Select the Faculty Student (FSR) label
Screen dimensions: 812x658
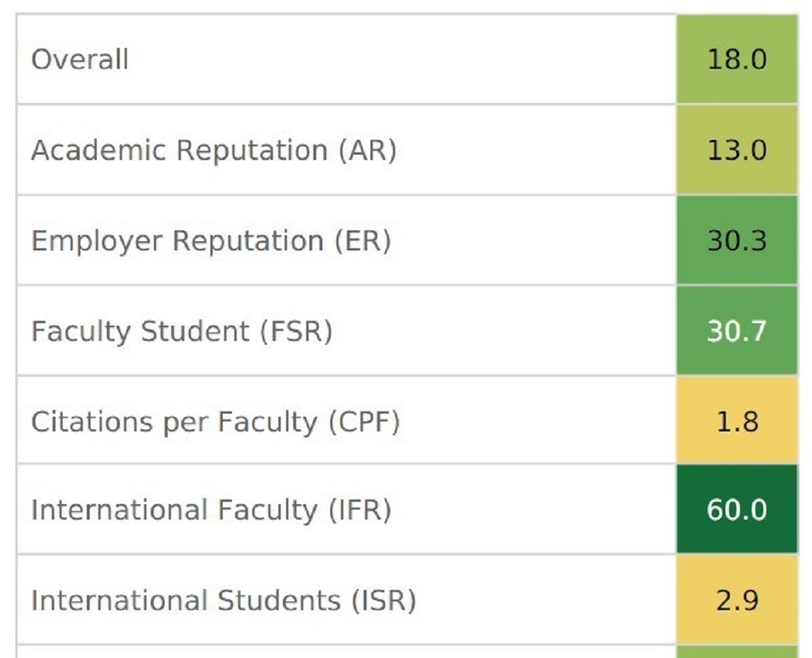tap(182, 331)
